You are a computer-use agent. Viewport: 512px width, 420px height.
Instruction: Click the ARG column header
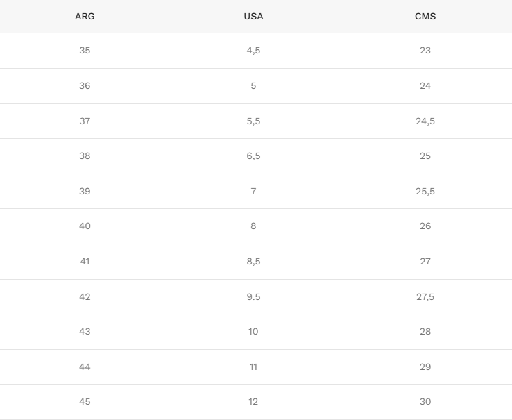pyautogui.click(x=85, y=17)
